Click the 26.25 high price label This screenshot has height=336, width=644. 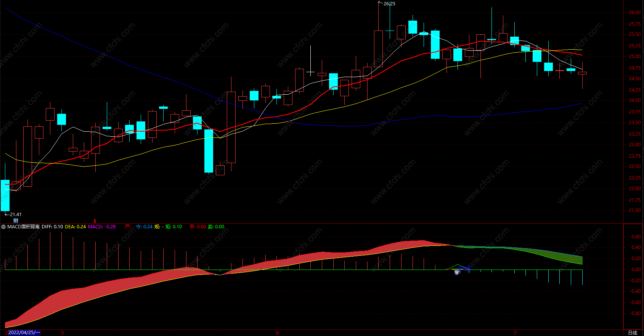[x=389, y=4]
